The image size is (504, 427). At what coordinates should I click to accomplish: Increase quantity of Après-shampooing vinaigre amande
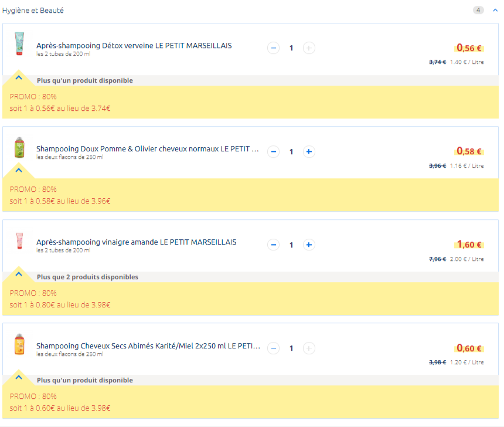309,245
